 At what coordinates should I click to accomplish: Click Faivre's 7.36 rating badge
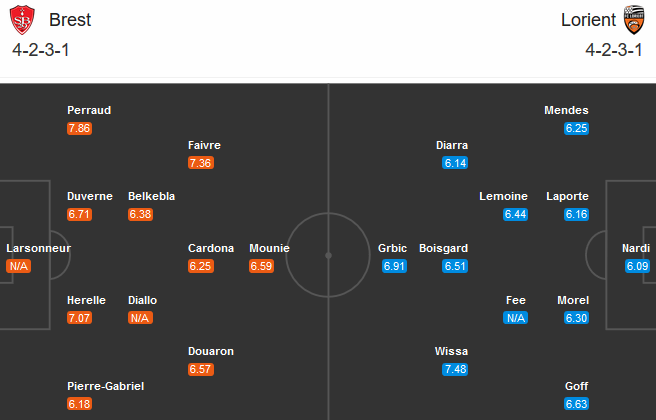201,163
